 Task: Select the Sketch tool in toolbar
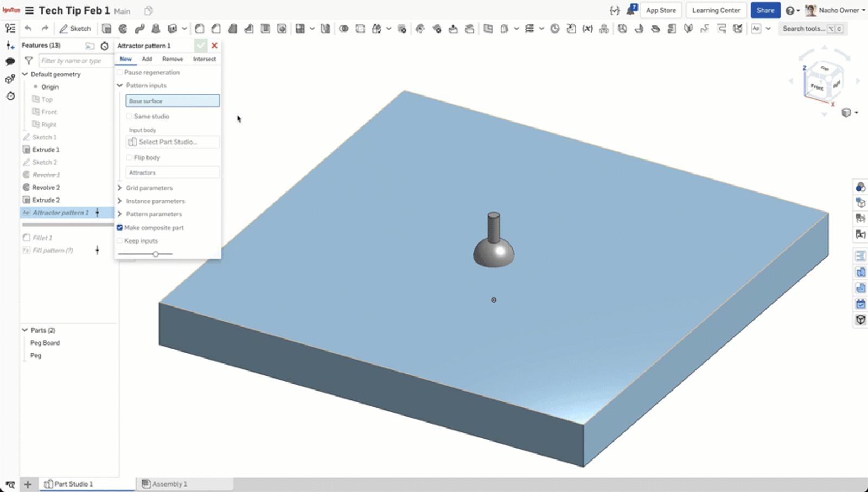coord(75,29)
